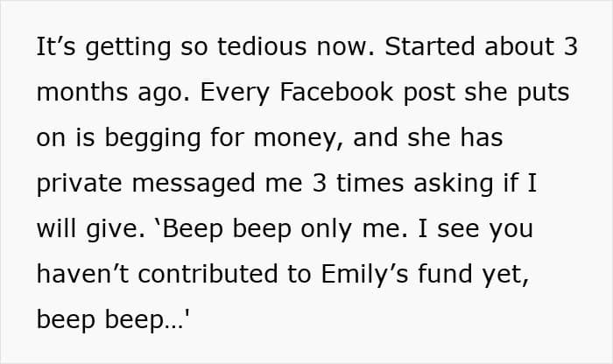Click the word "Every"

click(235, 94)
